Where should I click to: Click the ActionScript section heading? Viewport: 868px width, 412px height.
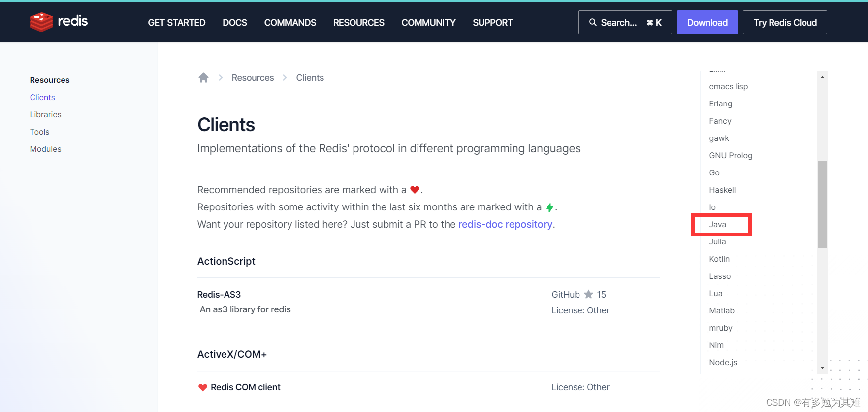pos(226,261)
